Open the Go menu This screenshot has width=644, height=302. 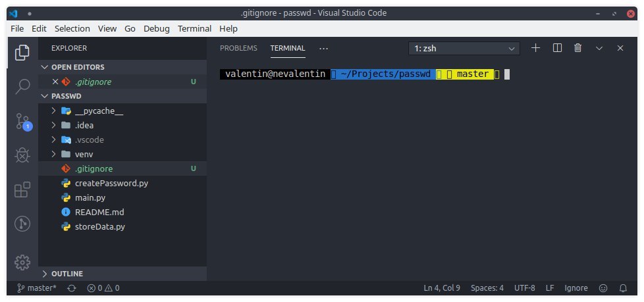click(x=130, y=29)
